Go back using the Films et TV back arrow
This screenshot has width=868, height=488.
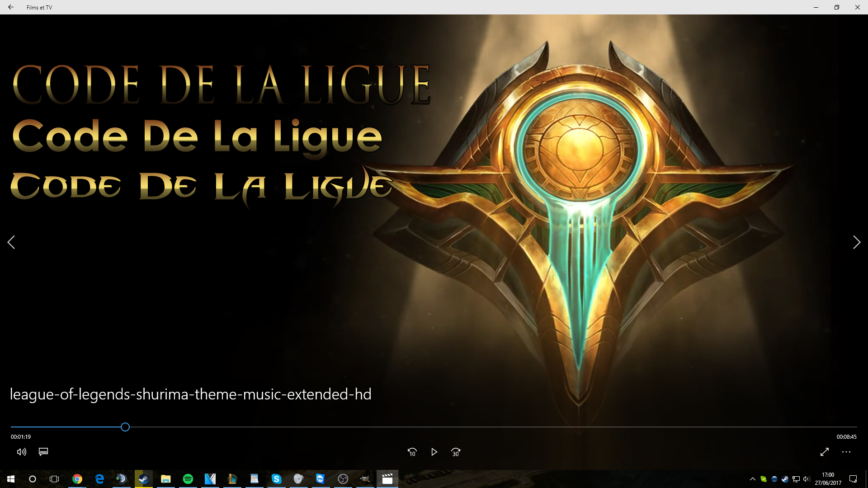pyautogui.click(x=11, y=7)
